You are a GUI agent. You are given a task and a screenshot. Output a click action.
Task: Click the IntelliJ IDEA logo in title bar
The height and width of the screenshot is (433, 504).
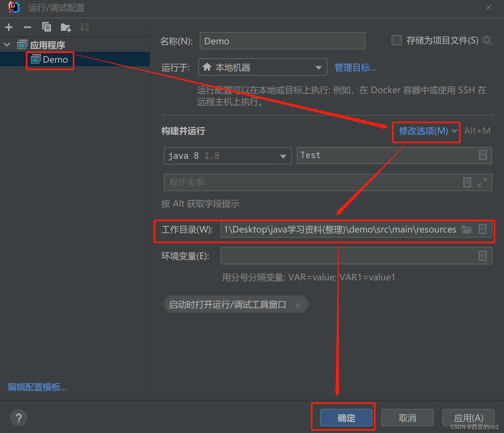click(x=14, y=7)
